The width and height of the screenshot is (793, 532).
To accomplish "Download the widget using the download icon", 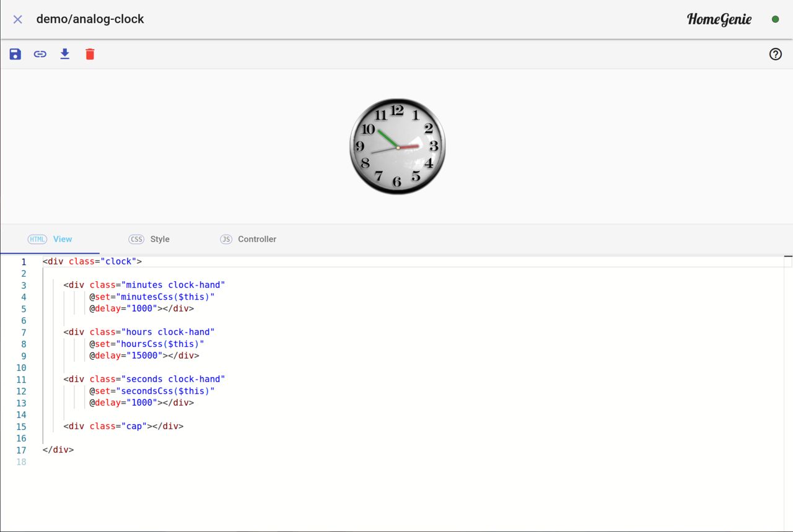I will coord(65,55).
